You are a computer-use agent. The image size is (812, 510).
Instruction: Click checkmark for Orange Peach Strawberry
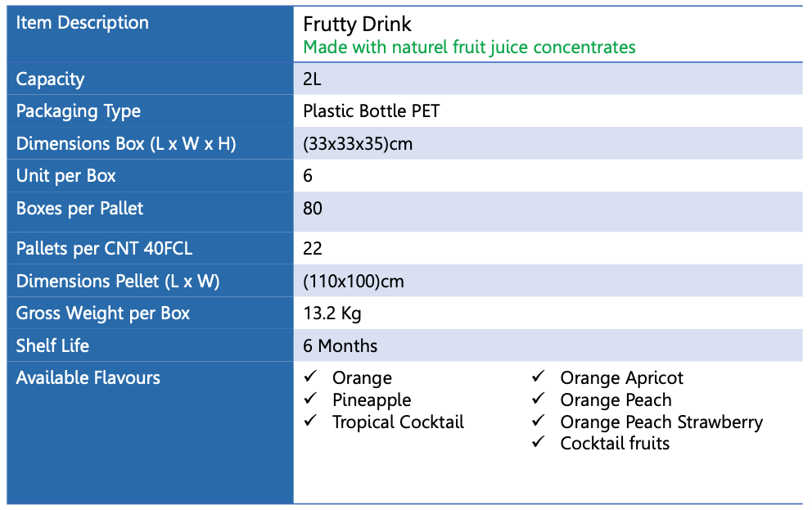[x=538, y=422]
